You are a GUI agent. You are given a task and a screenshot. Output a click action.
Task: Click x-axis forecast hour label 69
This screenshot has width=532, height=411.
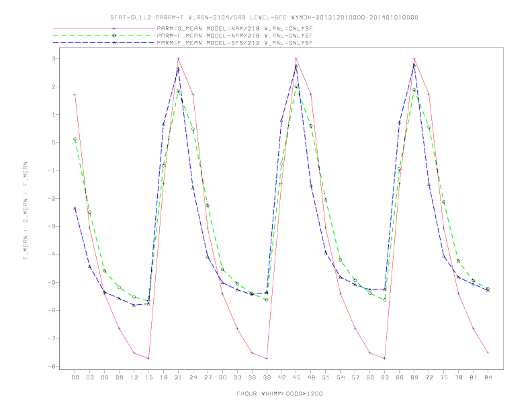(x=414, y=377)
